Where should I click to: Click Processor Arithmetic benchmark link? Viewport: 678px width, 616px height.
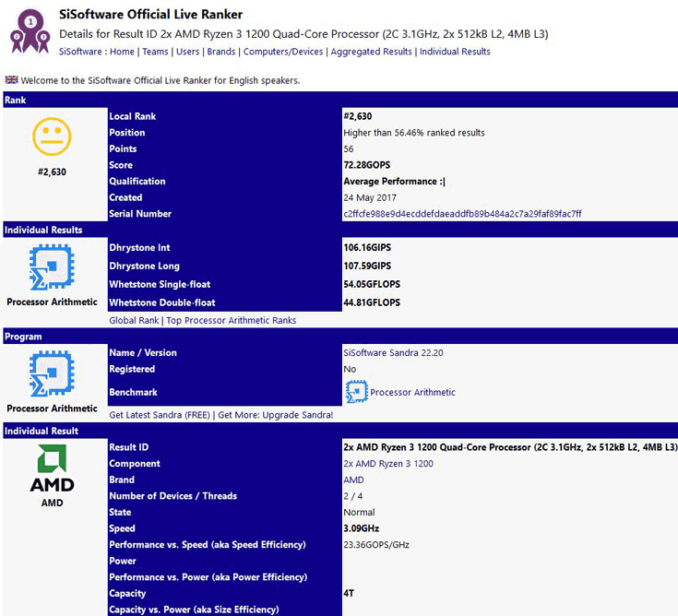(412, 392)
